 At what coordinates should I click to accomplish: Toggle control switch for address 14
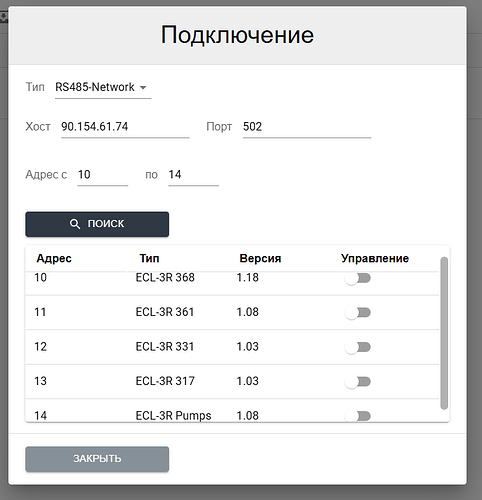click(358, 416)
